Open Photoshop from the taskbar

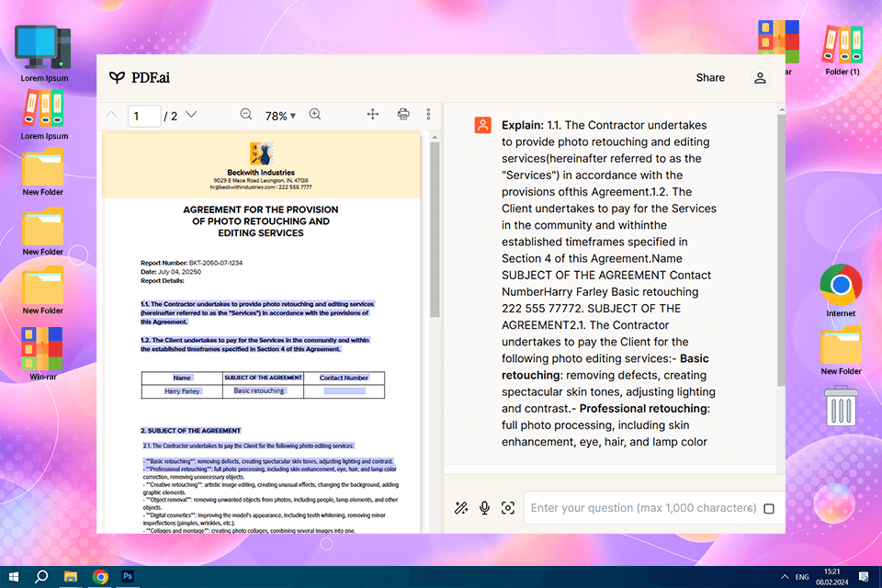(x=128, y=577)
